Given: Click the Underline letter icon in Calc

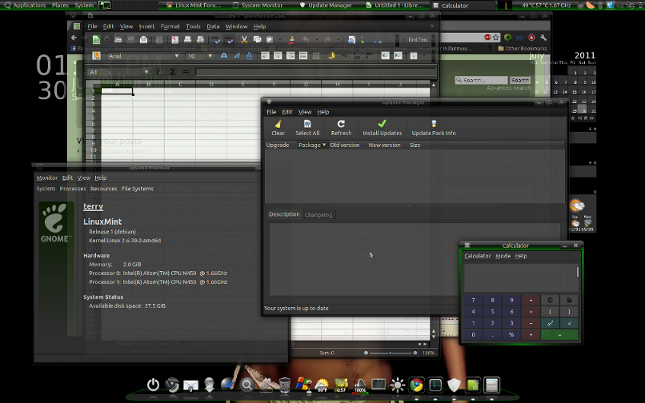Looking at the screenshot, I should (x=249, y=56).
